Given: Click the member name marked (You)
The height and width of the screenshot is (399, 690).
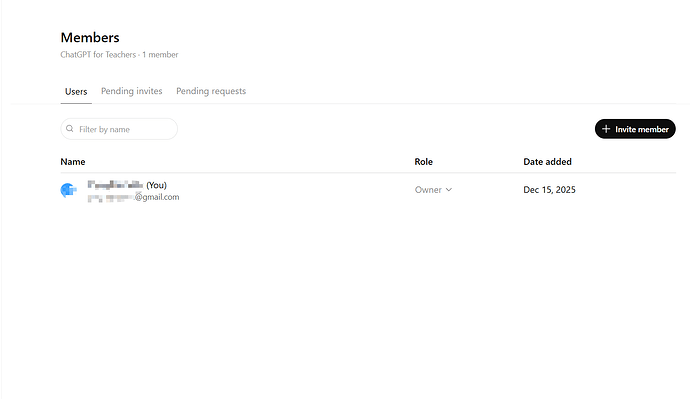Looking at the screenshot, I should (x=127, y=185).
